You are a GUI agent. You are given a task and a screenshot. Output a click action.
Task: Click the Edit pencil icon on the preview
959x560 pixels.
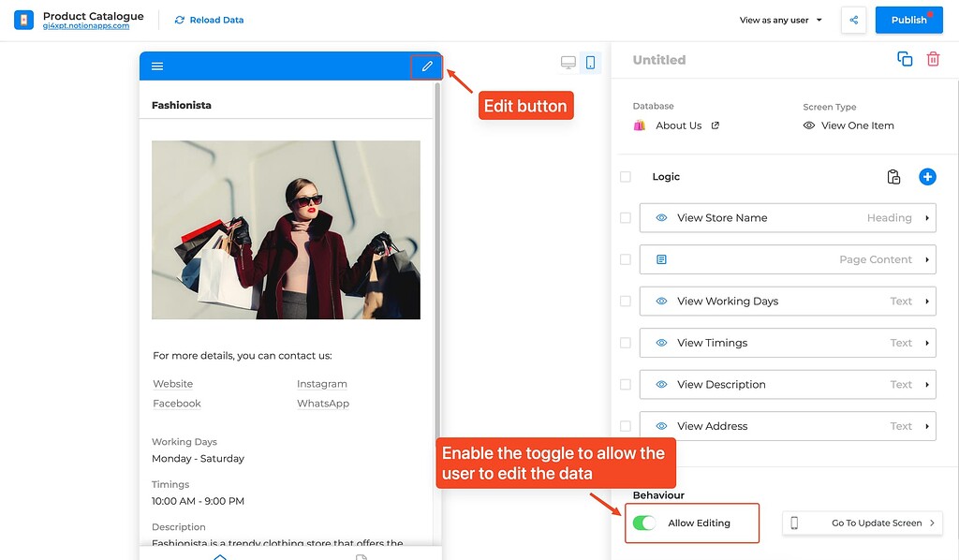coord(427,66)
